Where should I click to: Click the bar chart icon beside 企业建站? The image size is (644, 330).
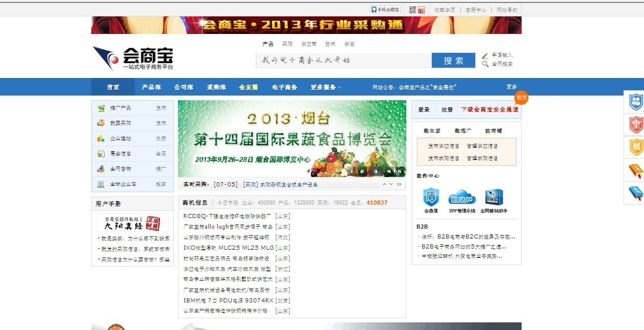101,138
